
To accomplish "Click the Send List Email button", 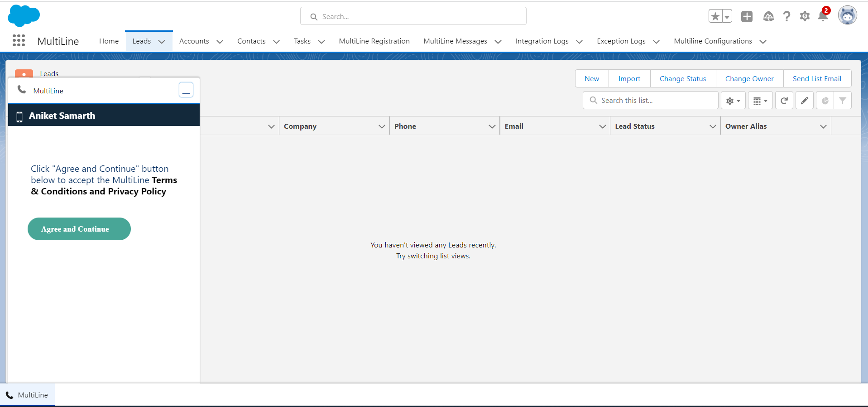I will coord(817,78).
